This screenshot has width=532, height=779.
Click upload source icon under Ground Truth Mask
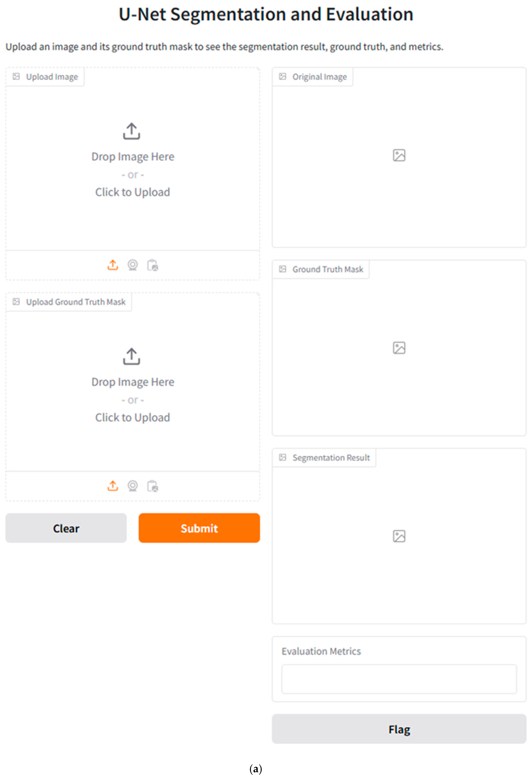pos(113,485)
